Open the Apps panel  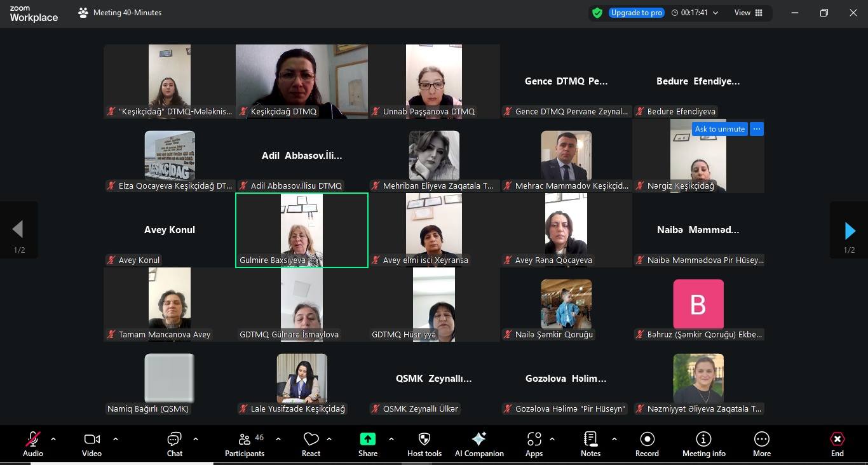(534, 444)
